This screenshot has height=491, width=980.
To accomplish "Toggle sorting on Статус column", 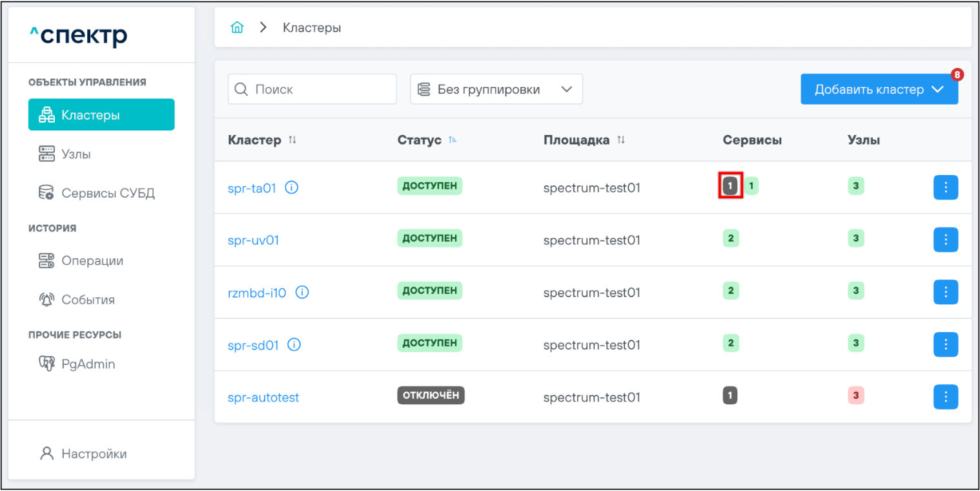I will click(x=453, y=140).
